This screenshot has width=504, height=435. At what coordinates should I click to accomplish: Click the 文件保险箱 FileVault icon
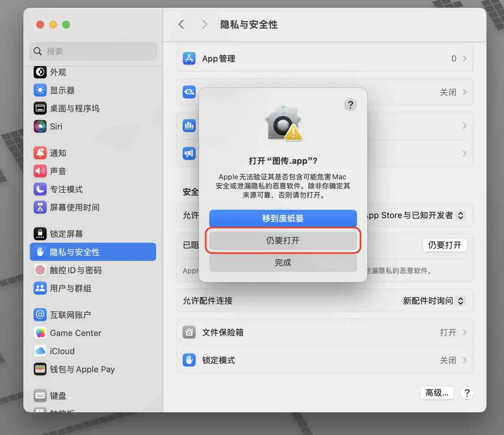click(x=190, y=332)
